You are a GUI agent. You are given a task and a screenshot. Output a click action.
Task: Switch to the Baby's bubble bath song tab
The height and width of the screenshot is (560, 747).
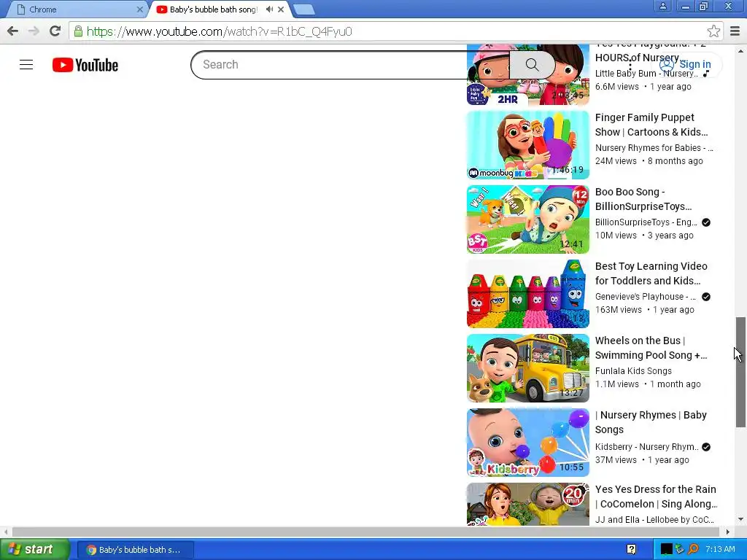pyautogui.click(x=214, y=9)
